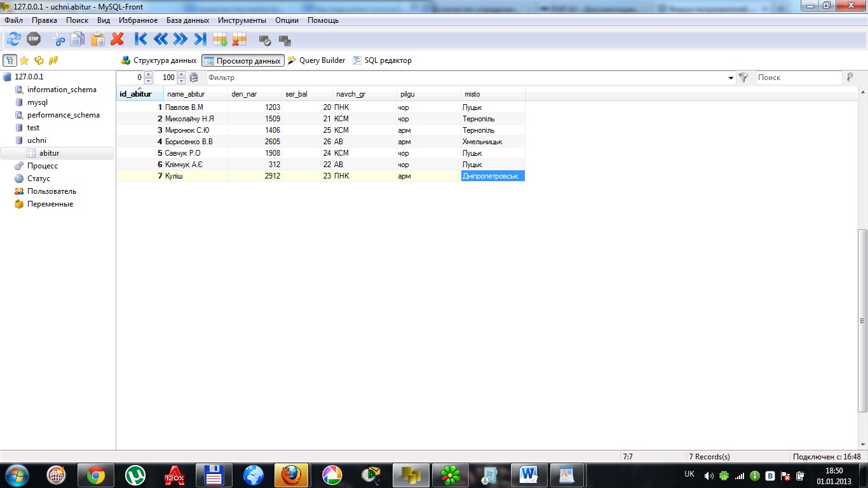Click the delete record icon
Image resolution: width=868 pixels, height=488 pixels.
(x=240, y=39)
